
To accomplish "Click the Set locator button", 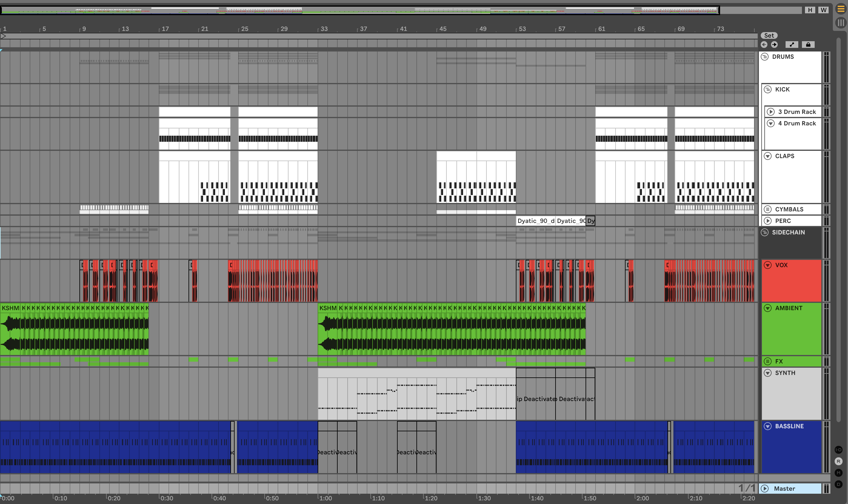I will click(x=769, y=35).
